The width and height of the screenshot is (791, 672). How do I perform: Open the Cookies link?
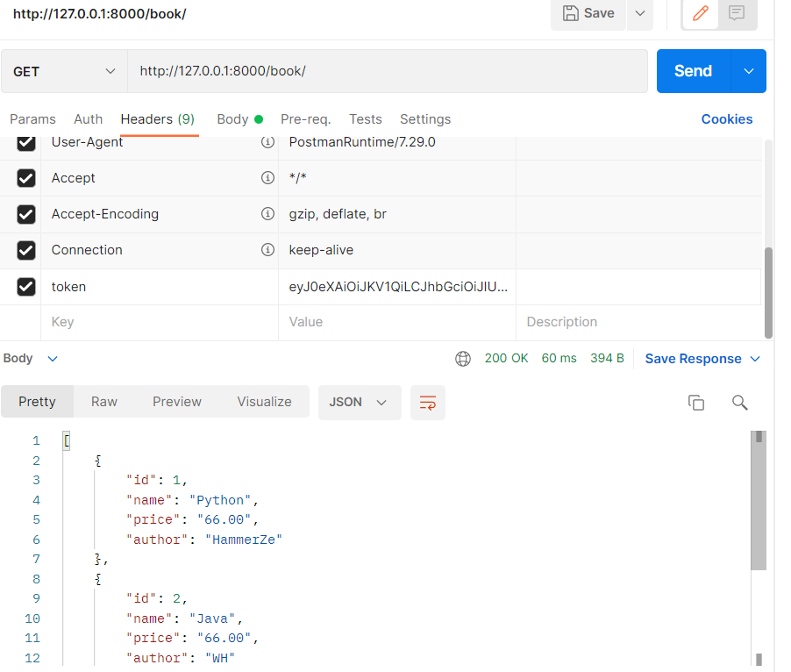pos(727,119)
